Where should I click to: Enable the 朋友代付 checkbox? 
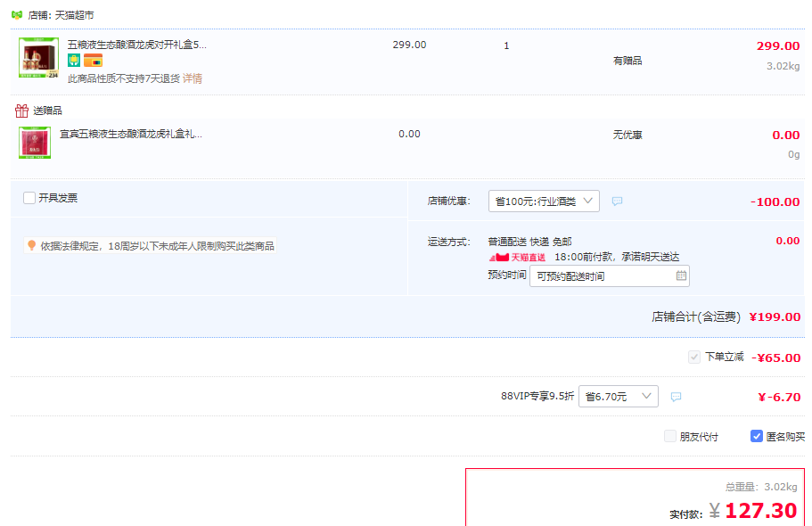(x=670, y=436)
